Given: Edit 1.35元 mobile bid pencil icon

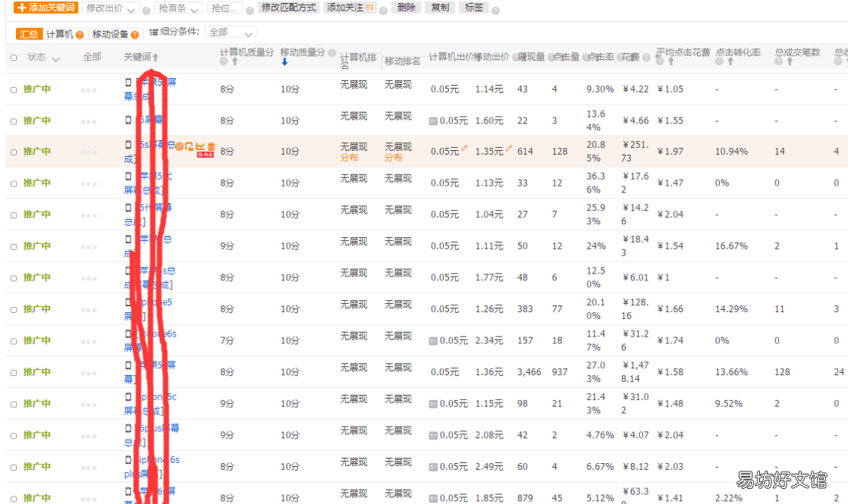Looking at the screenshot, I should coord(508,149).
